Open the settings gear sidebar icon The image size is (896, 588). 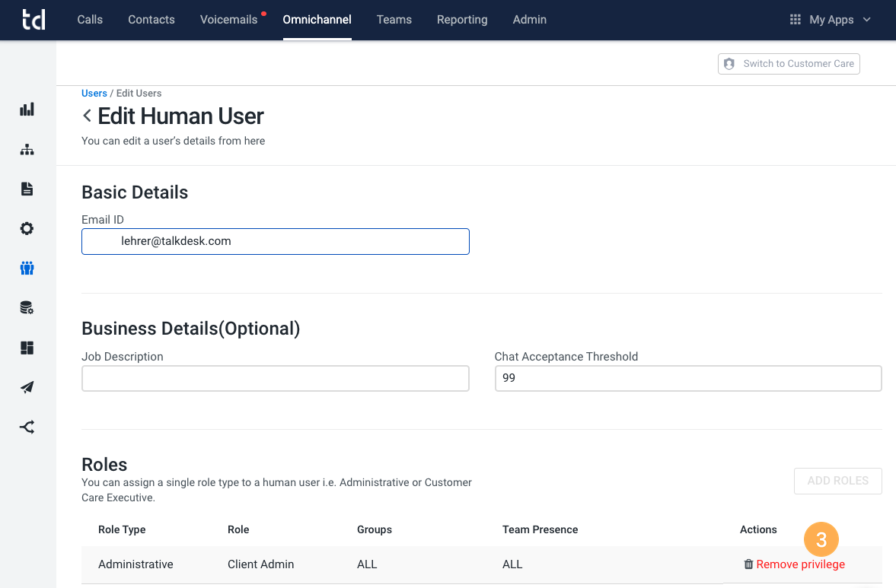point(27,228)
